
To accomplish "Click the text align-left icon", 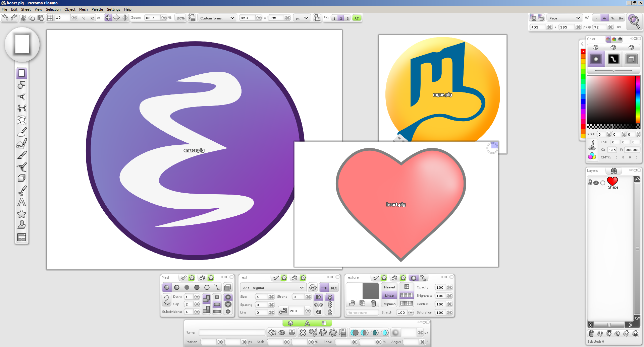I will coord(318,297).
